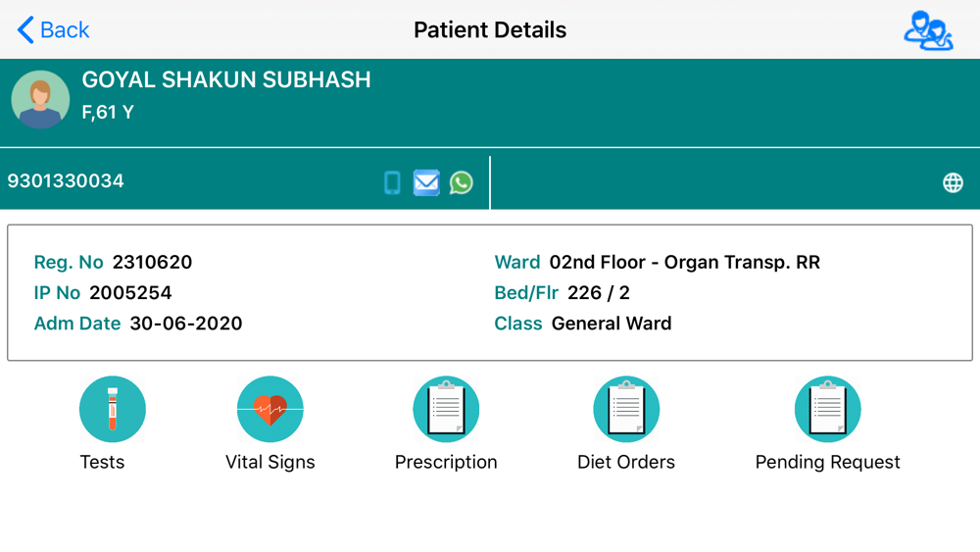
Task: Select the Diet Orders label
Action: (x=626, y=462)
